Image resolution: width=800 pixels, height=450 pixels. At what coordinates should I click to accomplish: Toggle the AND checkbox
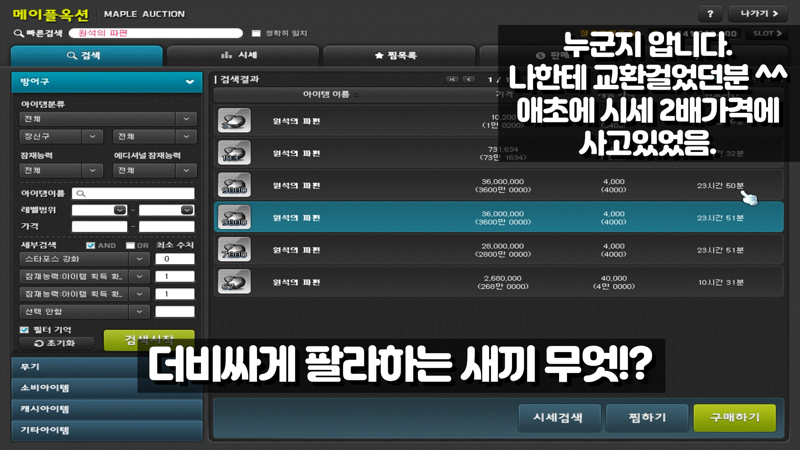[91, 245]
